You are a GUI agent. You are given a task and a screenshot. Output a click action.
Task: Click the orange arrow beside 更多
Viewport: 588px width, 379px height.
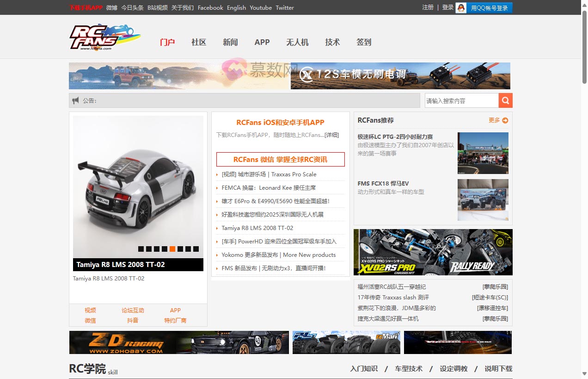coord(505,120)
